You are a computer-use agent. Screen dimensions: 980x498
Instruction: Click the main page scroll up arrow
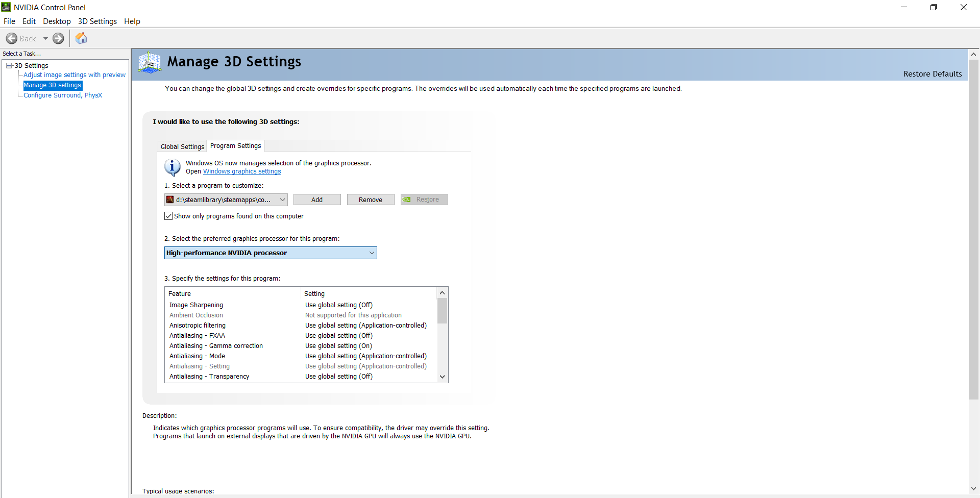click(973, 54)
